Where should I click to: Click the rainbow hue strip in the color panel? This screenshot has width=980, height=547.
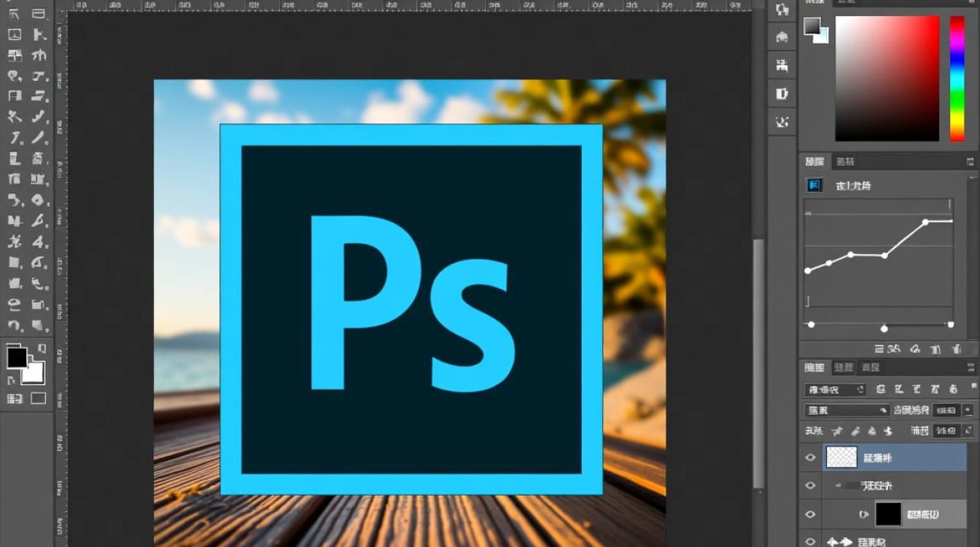click(957, 79)
